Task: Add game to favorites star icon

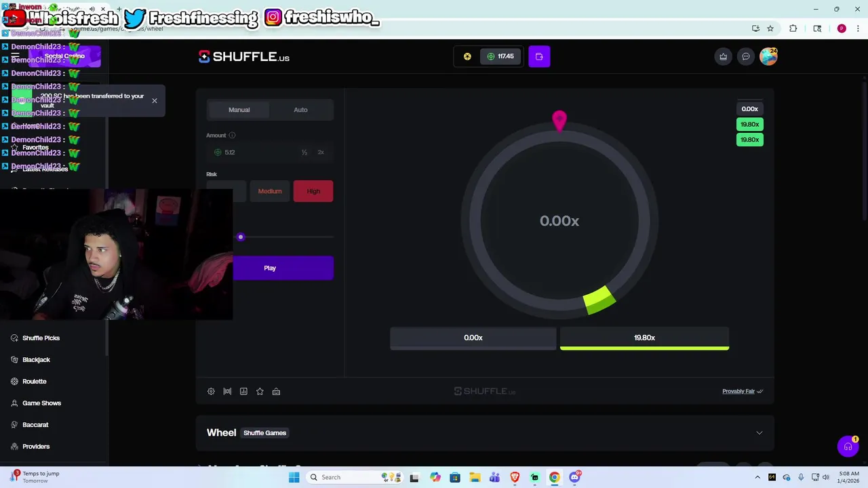Action: click(260, 391)
